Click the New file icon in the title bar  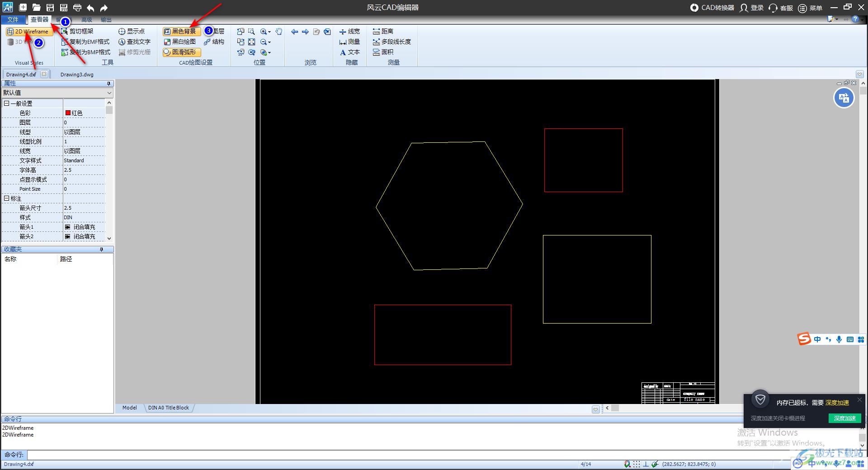(23, 7)
